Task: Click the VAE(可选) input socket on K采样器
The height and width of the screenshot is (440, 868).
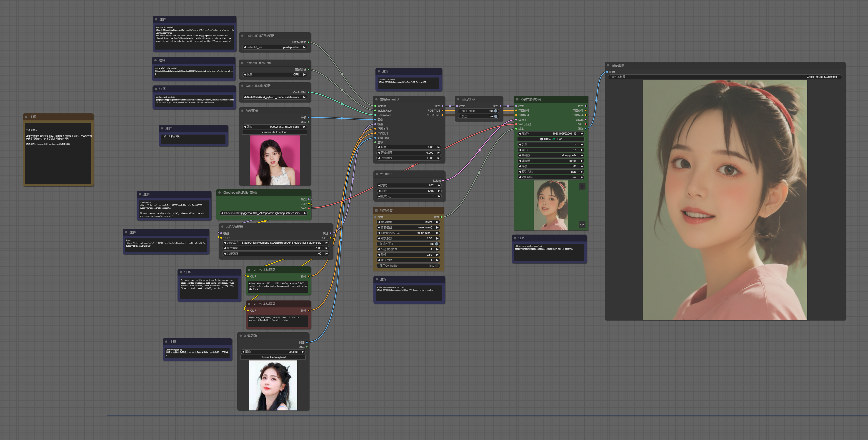Action: tap(516, 124)
